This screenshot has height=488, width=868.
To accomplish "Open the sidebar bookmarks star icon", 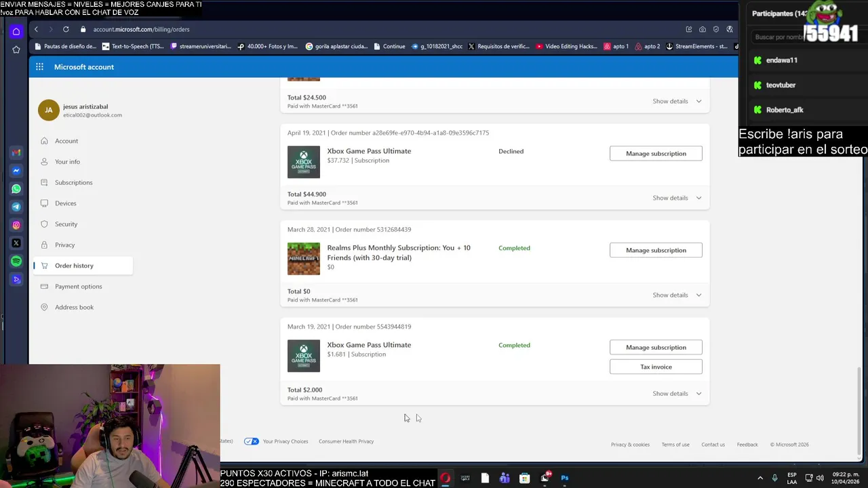I will click(16, 49).
